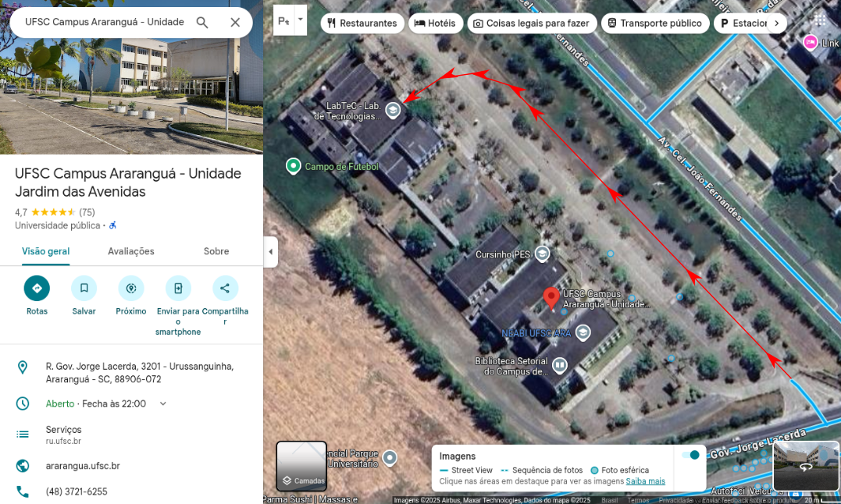The image size is (841, 504).
Task: Filter map by Restaurantes
Action: click(x=362, y=23)
